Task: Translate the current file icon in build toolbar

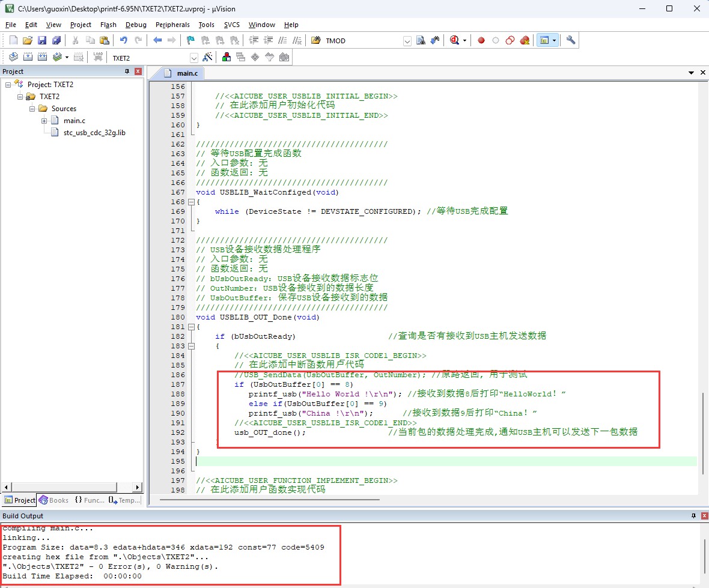Action: 13,57
